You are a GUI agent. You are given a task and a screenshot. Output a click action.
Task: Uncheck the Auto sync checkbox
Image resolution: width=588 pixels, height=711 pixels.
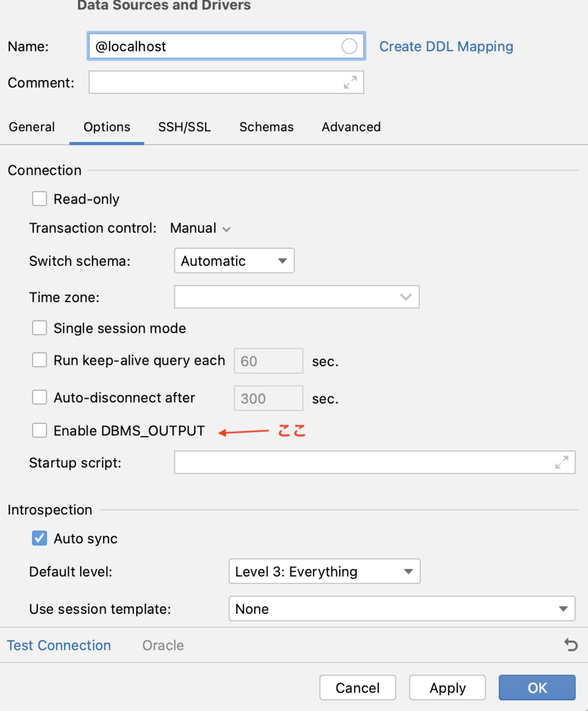tap(40, 539)
